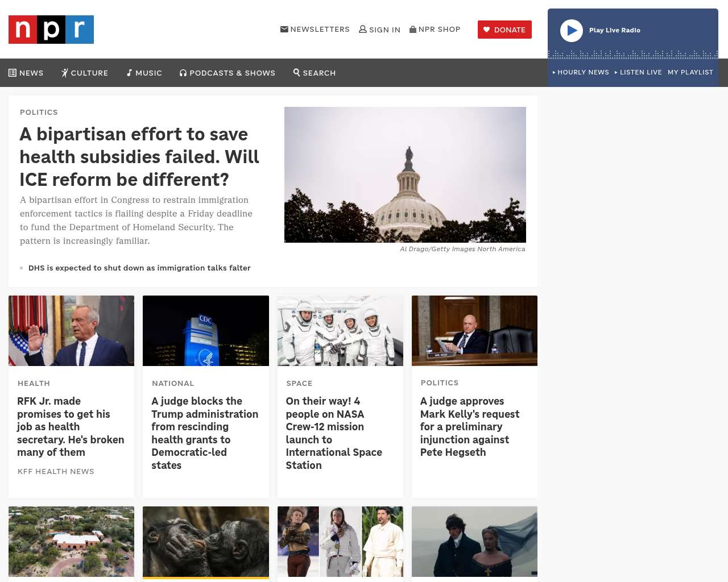
Task: Click the Donate button
Action: [x=504, y=30]
